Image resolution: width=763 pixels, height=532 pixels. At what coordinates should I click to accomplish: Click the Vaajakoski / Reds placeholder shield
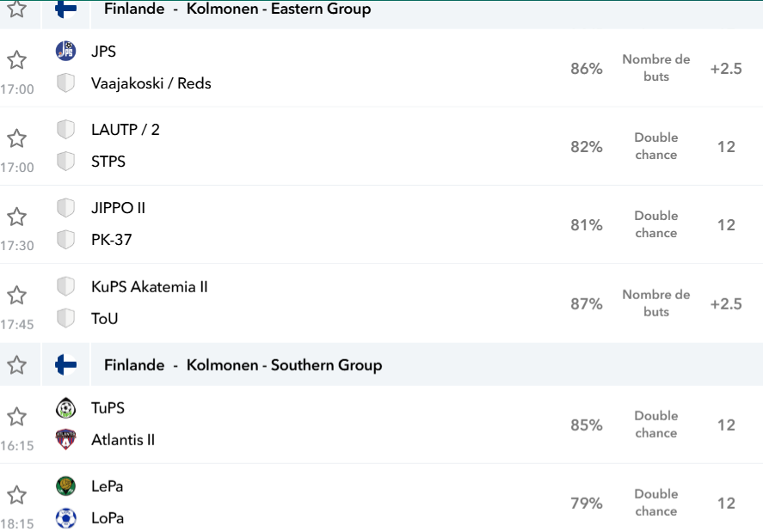[x=65, y=83]
